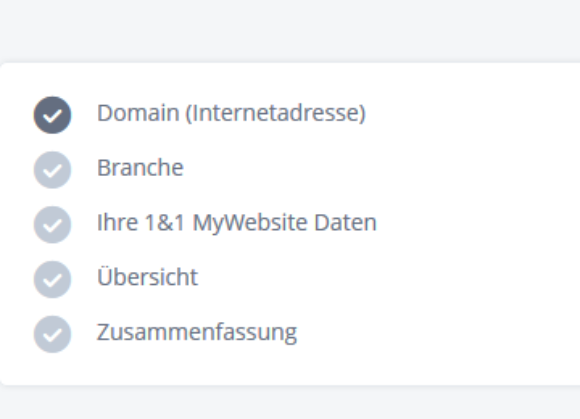Screen dimensions: 580x419
Task: Select the Übersicht step checkmark icon
Action: tap(53, 279)
